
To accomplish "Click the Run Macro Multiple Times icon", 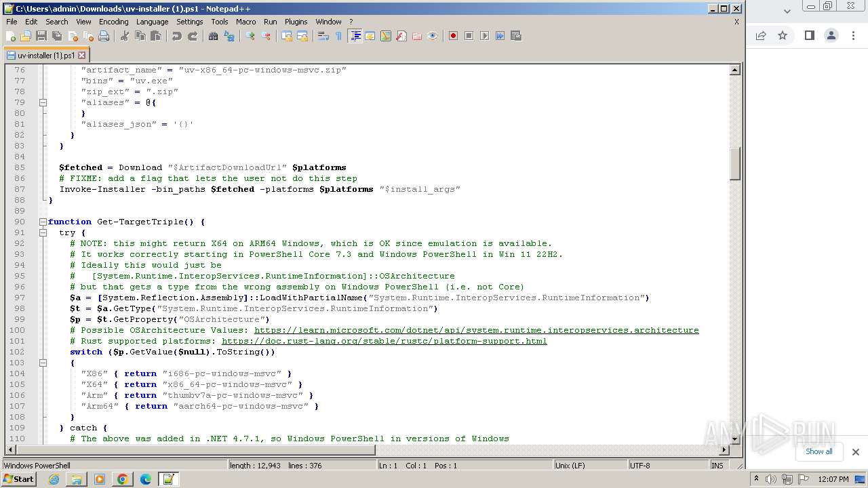I will (500, 36).
